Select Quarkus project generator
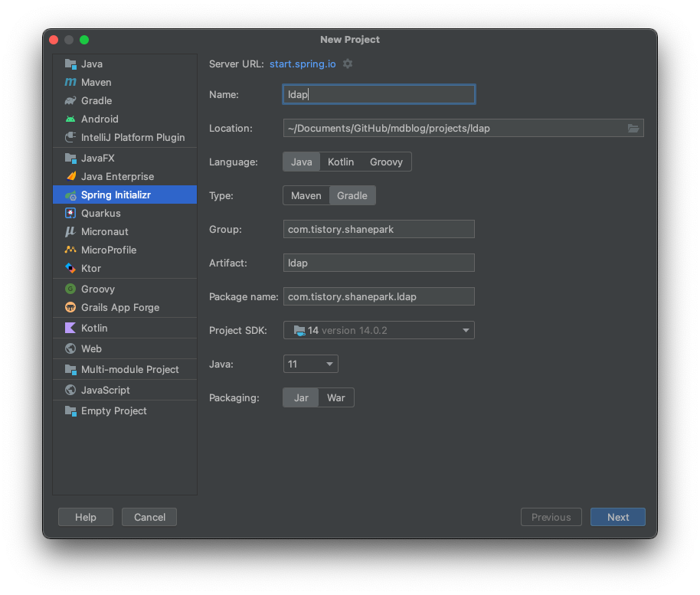Viewport: 700px width, 595px height. (x=125, y=213)
